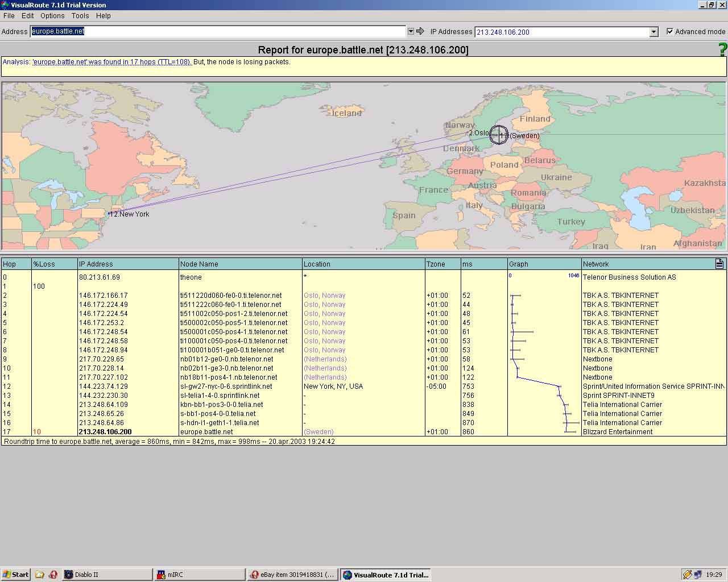Select IP 146.172.166.17 in hop 2
The width and height of the screenshot is (728, 582).
pos(104,296)
